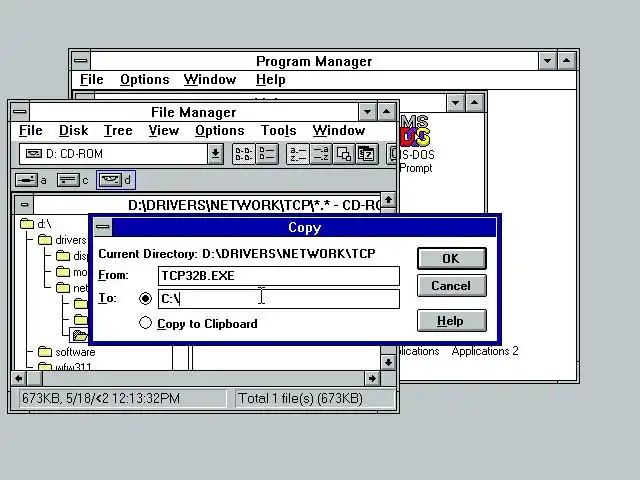The height and width of the screenshot is (480, 640).
Task: Open Help from the Copy dialog
Action: coord(451,321)
